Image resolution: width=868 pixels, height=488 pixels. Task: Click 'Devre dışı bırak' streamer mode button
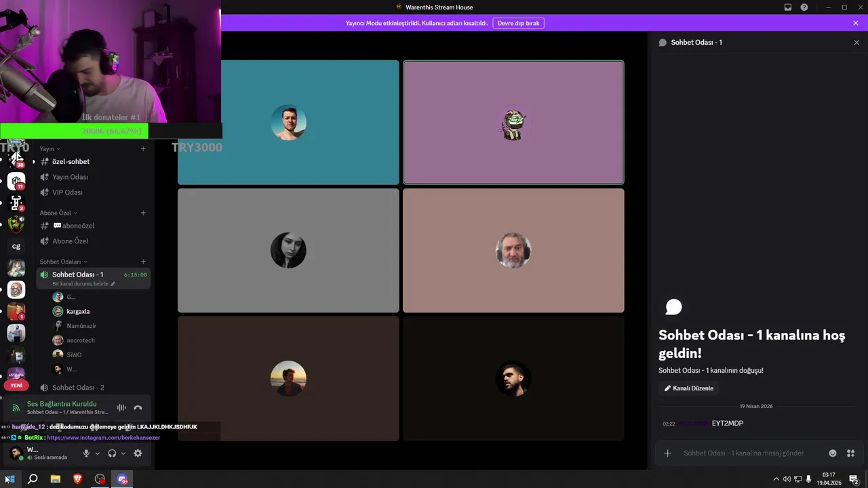tap(519, 23)
